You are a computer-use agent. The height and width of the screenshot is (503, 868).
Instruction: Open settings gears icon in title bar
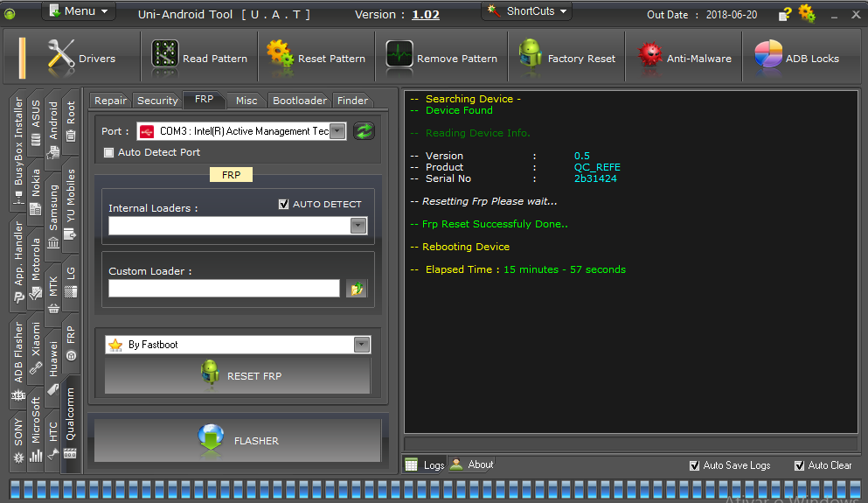(x=807, y=13)
